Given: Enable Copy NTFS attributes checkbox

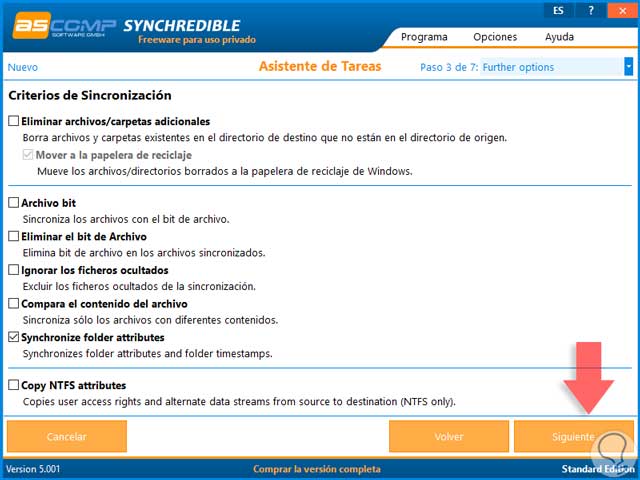Looking at the screenshot, I should [13, 385].
